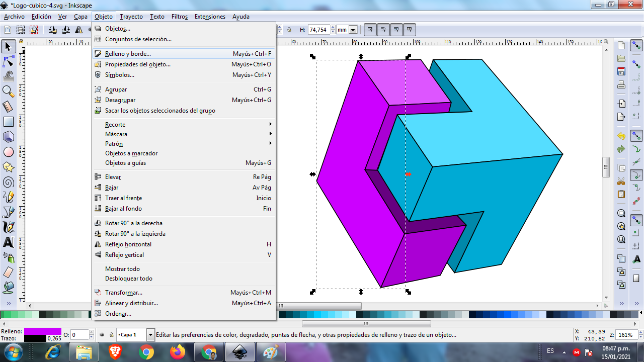Click the opacity O: input field
The width and height of the screenshot is (644, 362).
click(79, 335)
